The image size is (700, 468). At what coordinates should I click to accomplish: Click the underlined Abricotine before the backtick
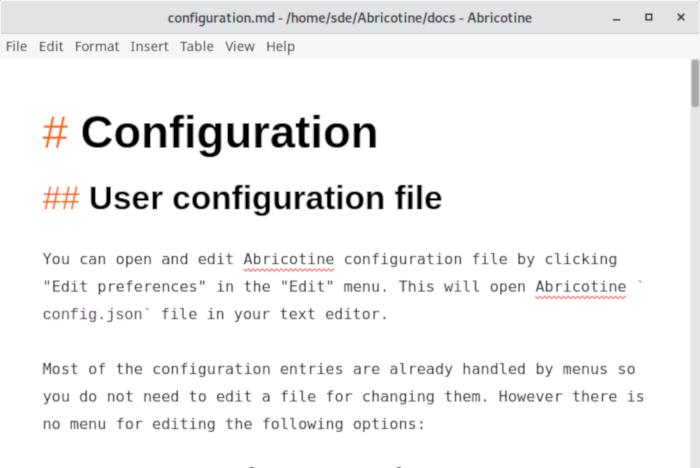(581, 287)
